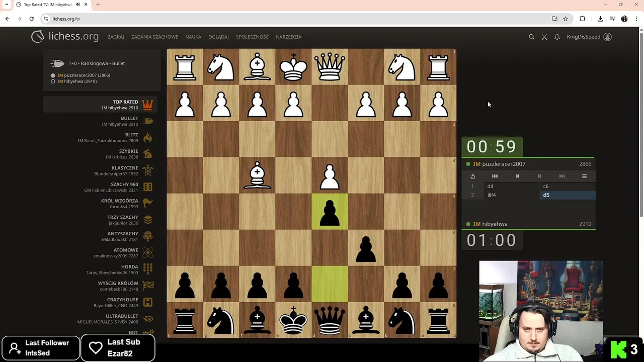The height and width of the screenshot is (362, 644).
Task: Select the Ultrabullet icon channel
Action: coord(147,319)
